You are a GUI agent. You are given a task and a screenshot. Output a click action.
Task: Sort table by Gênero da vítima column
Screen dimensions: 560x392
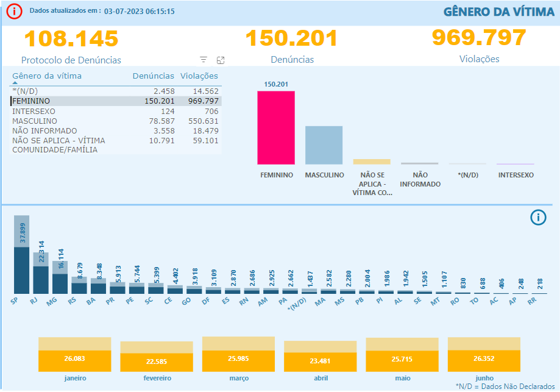pyautogui.click(x=47, y=76)
